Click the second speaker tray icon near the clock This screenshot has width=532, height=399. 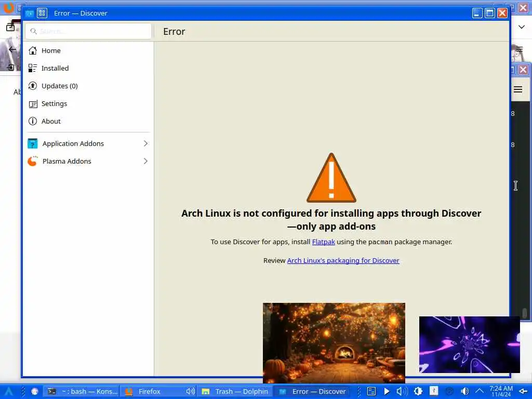(x=465, y=392)
